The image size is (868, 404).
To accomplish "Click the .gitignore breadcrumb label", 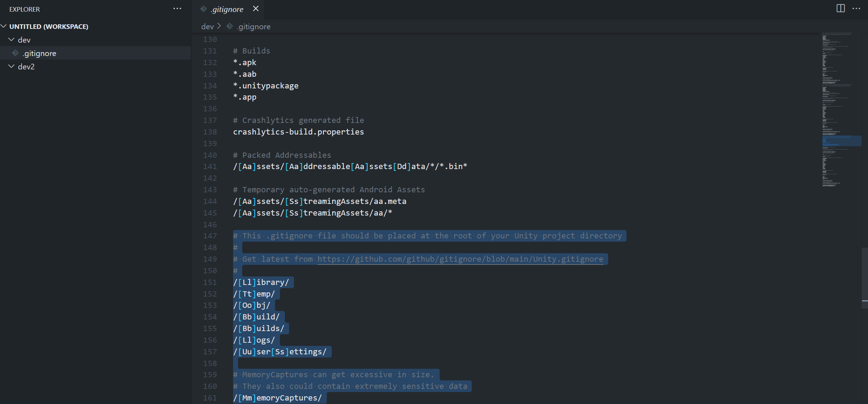I will pos(254,26).
